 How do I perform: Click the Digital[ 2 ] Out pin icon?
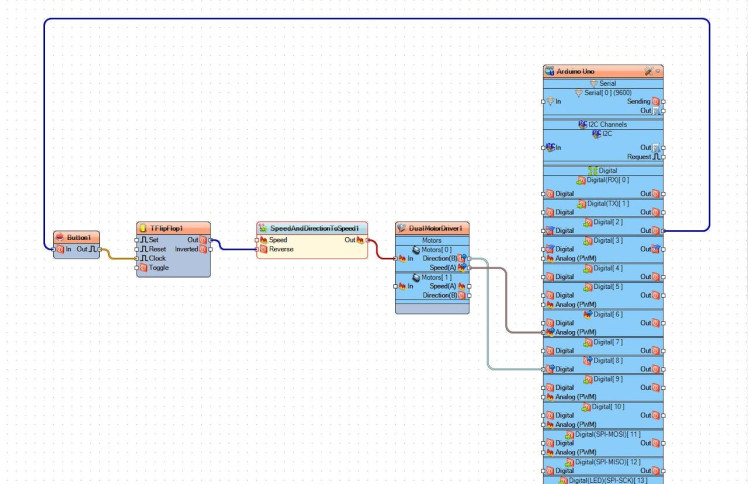[x=656, y=230]
